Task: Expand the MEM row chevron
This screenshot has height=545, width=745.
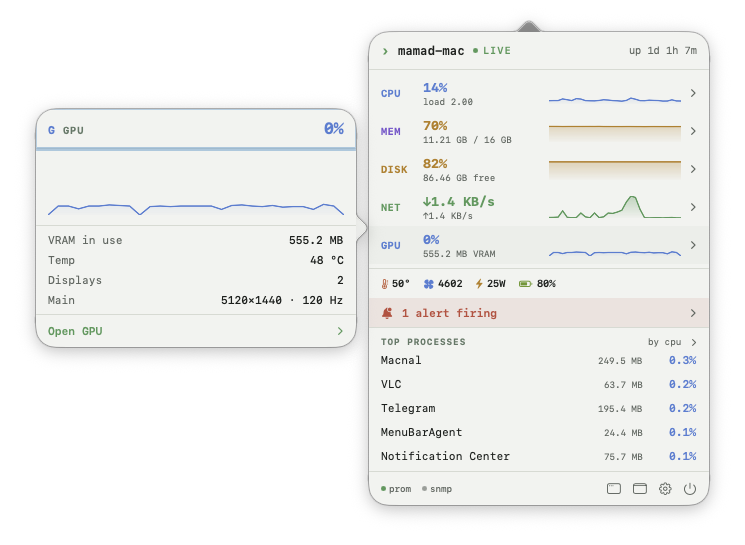Action: (x=693, y=131)
